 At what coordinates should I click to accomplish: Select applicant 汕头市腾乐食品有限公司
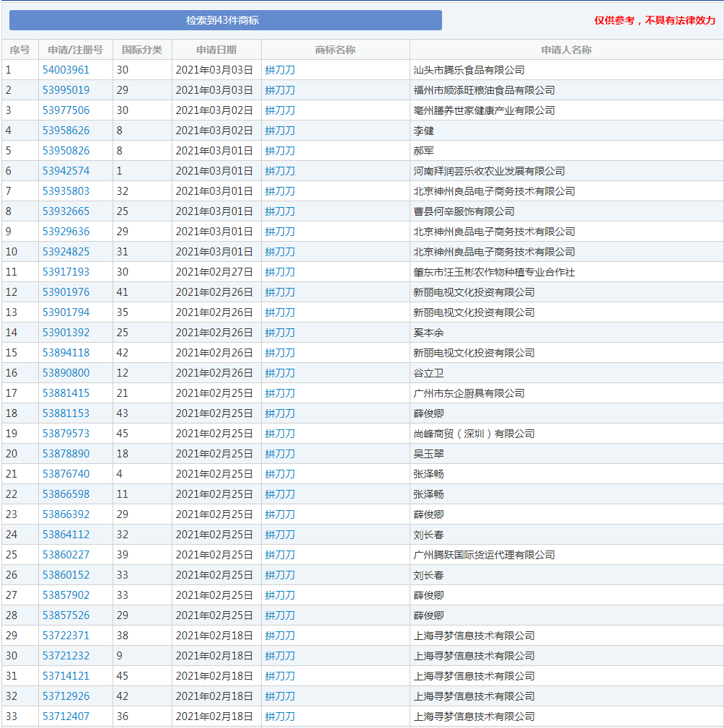click(469, 70)
